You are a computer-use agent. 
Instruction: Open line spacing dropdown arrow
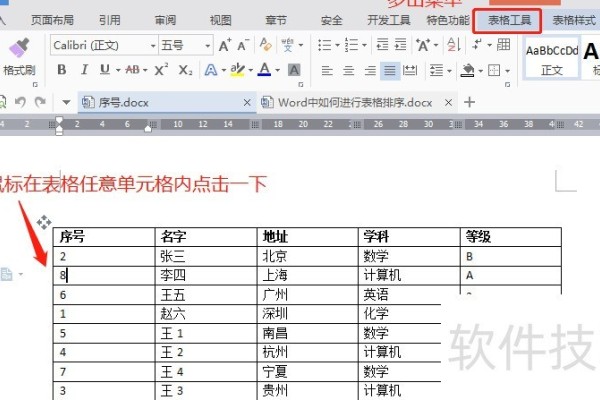449,71
